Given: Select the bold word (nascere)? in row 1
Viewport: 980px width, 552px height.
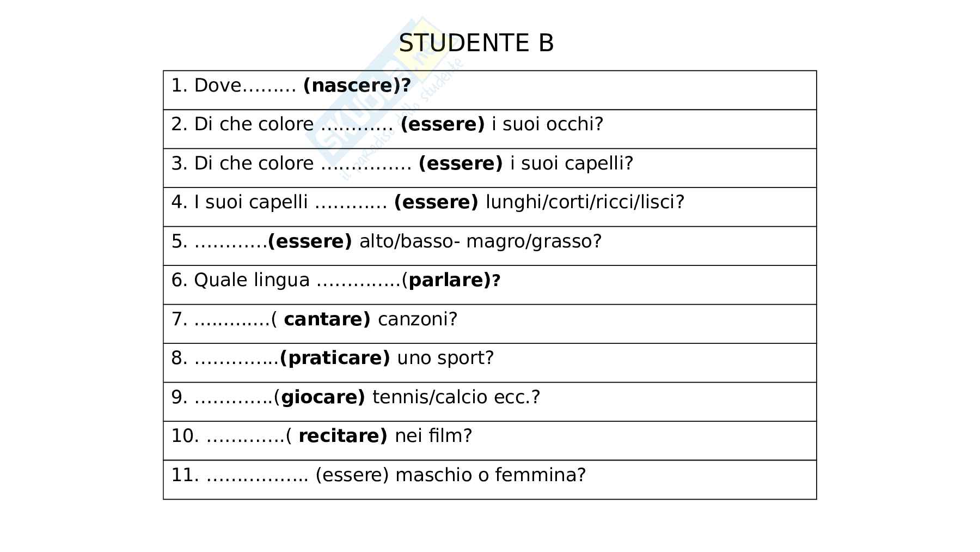Looking at the screenshot, I should 357,86.
